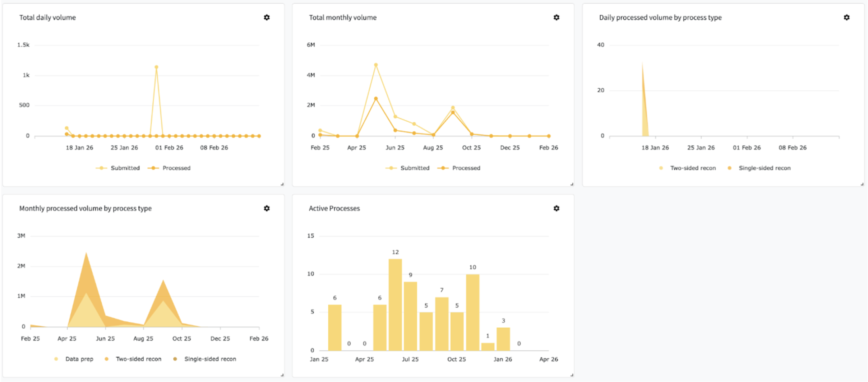
Task: Toggle Data prep legend in monthly processed chart
Action: point(74,359)
